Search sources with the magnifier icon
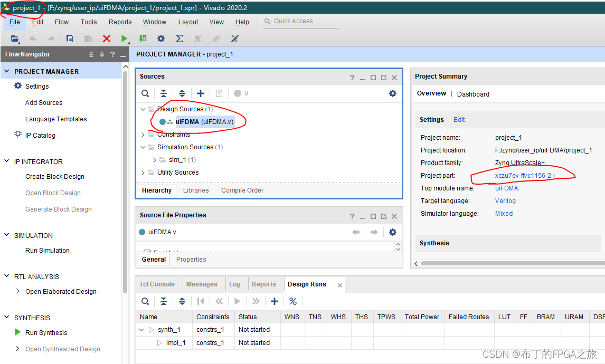This screenshot has height=364, width=605. 145,93
